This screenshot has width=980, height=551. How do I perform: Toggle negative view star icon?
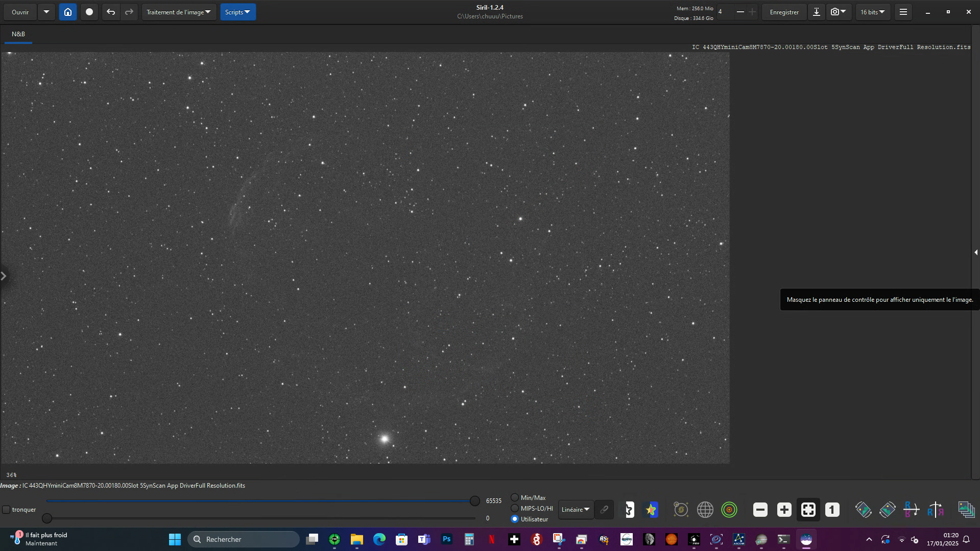(629, 509)
